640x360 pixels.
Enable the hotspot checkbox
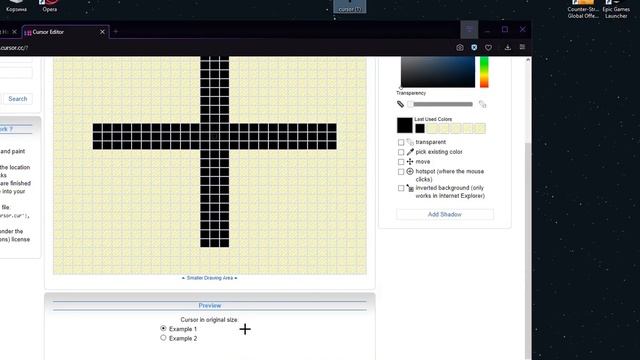point(401,172)
